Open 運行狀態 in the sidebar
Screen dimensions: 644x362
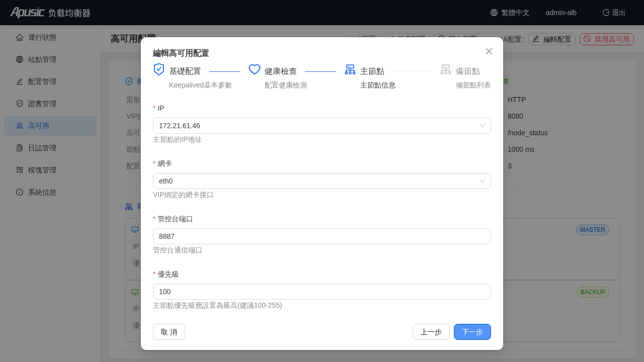tap(50, 37)
